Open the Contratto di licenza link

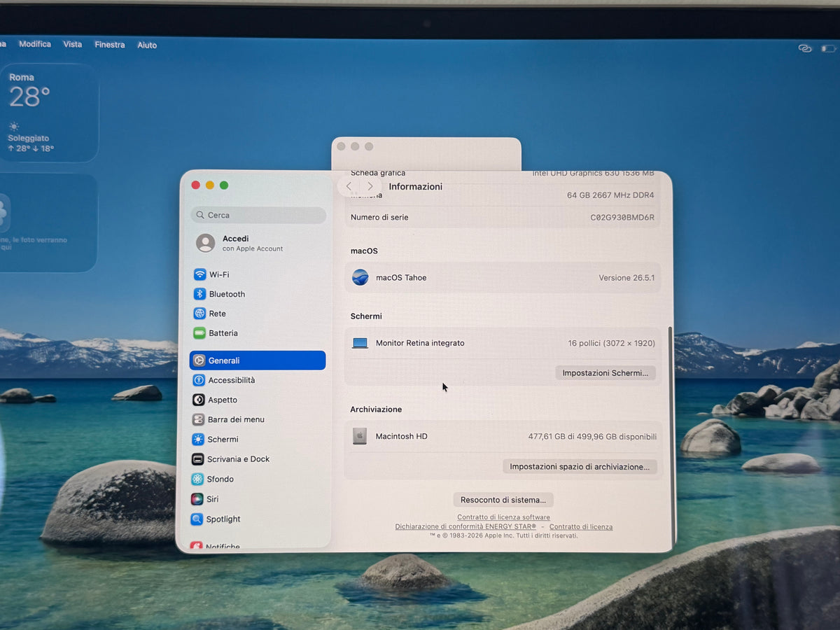click(x=581, y=526)
